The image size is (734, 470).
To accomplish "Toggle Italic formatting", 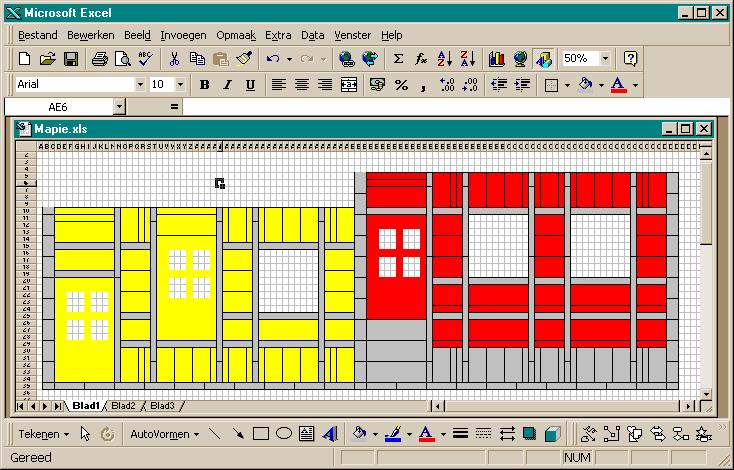I will [x=227, y=85].
